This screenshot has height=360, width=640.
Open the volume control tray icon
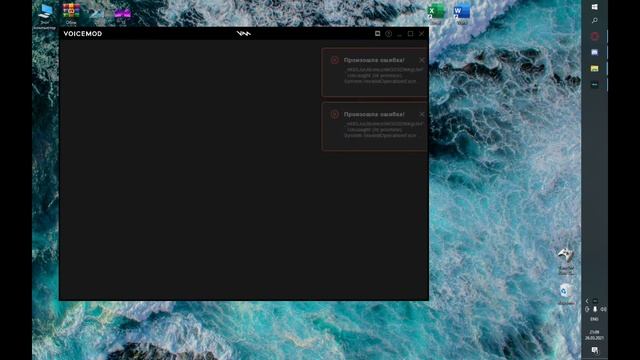tap(603, 309)
